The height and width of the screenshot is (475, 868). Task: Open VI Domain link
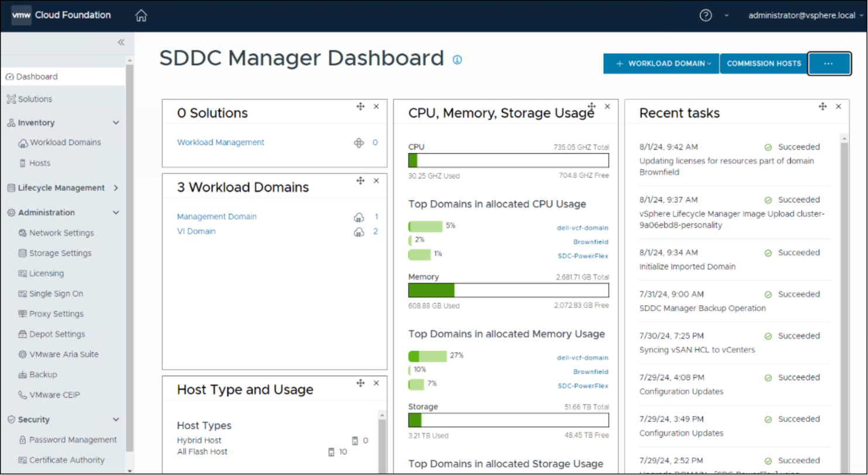(x=197, y=232)
